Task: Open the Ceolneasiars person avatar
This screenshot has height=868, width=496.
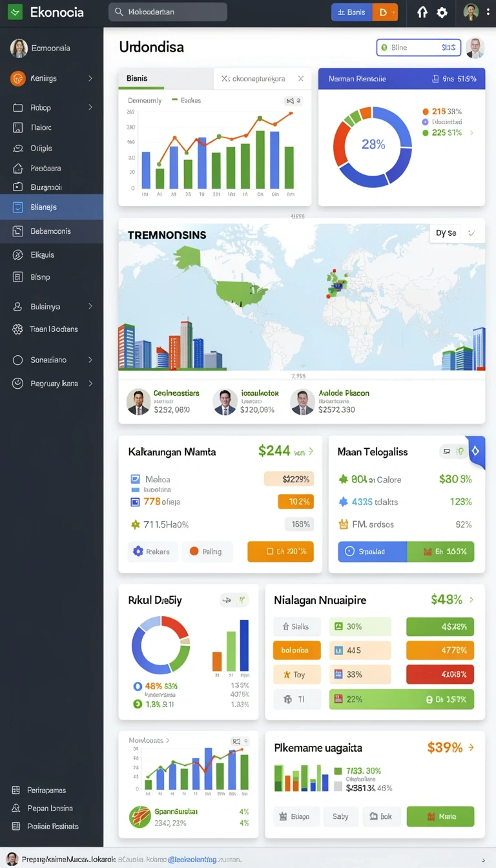Action: [138, 401]
